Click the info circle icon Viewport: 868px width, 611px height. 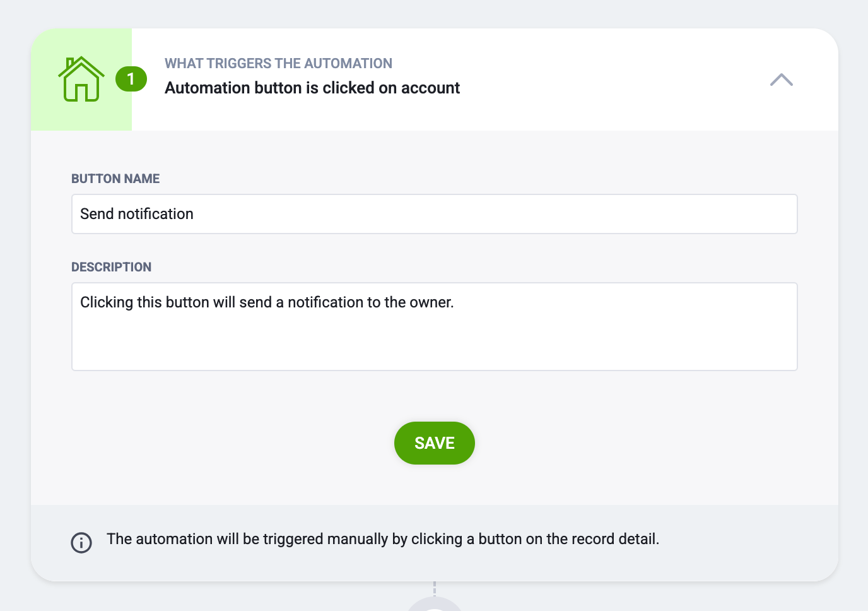pos(81,542)
